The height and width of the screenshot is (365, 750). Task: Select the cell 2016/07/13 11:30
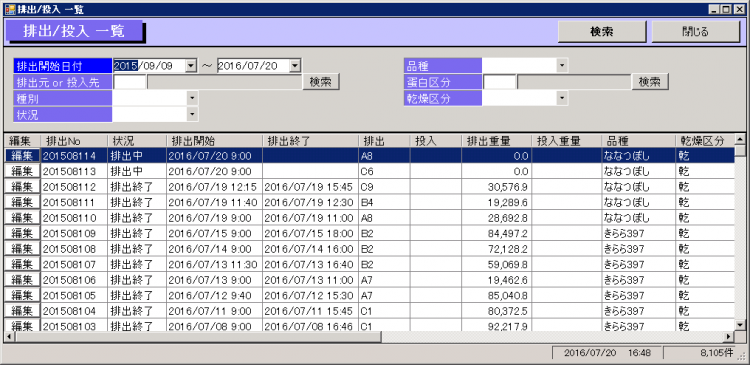(214, 264)
